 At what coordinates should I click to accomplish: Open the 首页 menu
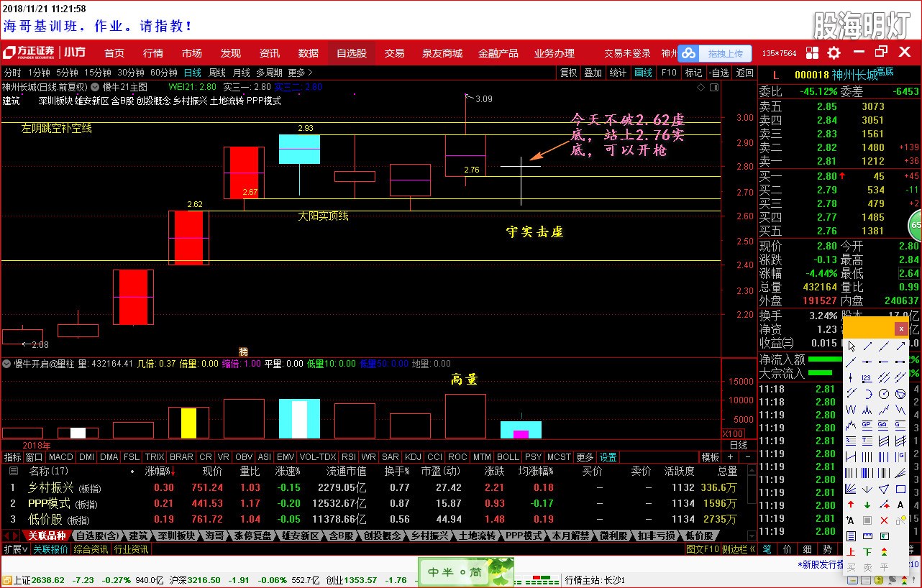pyautogui.click(x=114, y=53)
